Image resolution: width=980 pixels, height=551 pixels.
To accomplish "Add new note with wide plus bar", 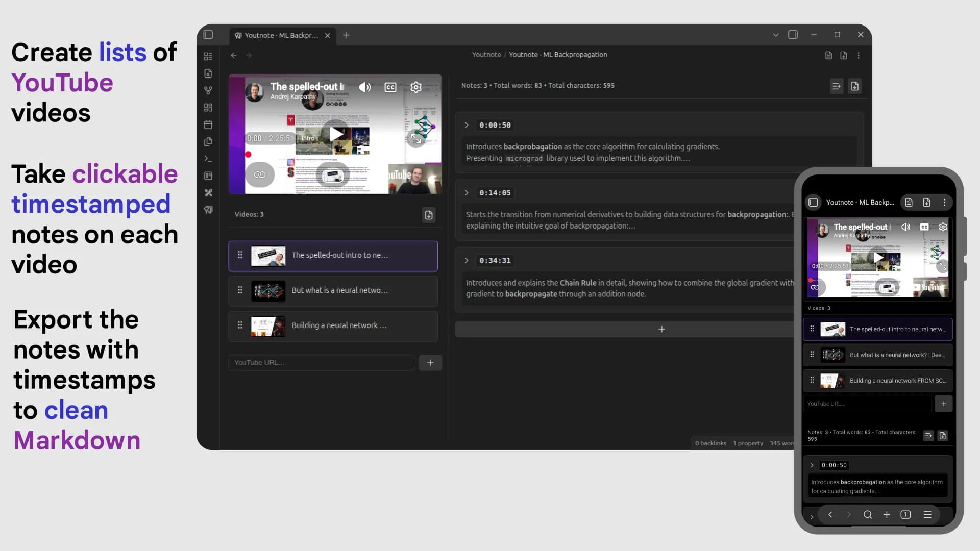I will [625, 330].
